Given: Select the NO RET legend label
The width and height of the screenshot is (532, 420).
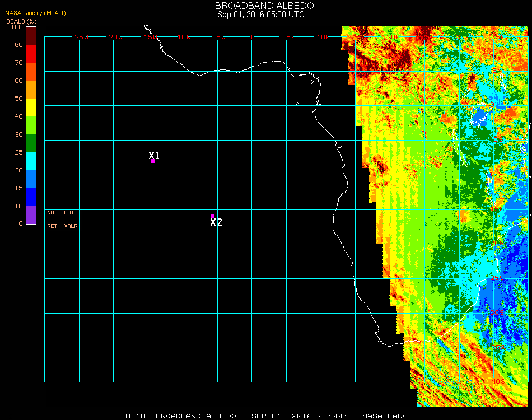Looking at the screenshot, I should point(52,220).
